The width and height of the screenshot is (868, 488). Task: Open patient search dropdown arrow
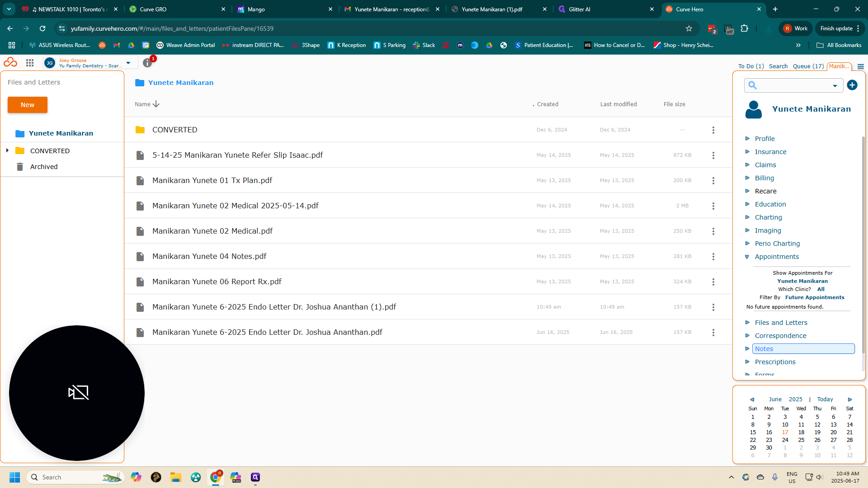coord(835,86)
